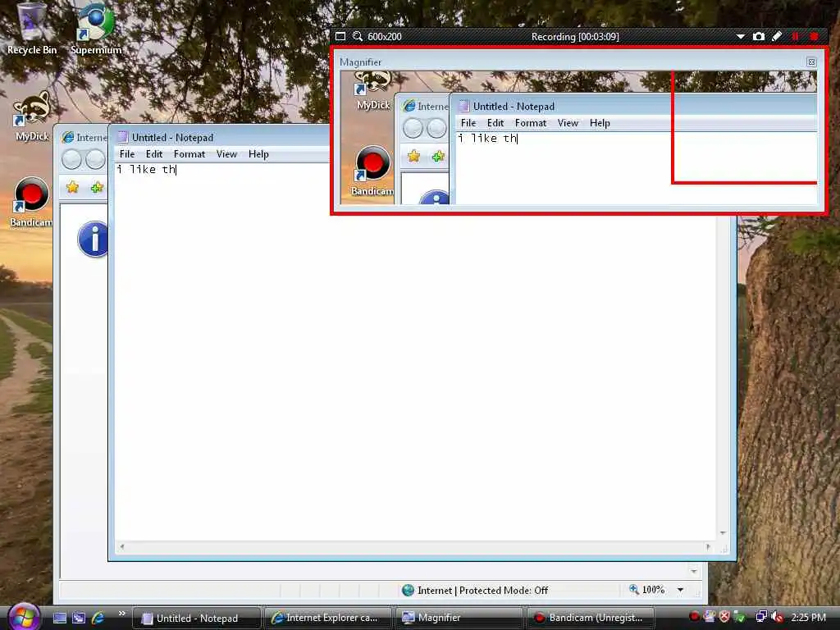This screenshot has height=630, width=840.
Task: Open Favorites Center star in Internet Explorer
Action: pos(72,188)
